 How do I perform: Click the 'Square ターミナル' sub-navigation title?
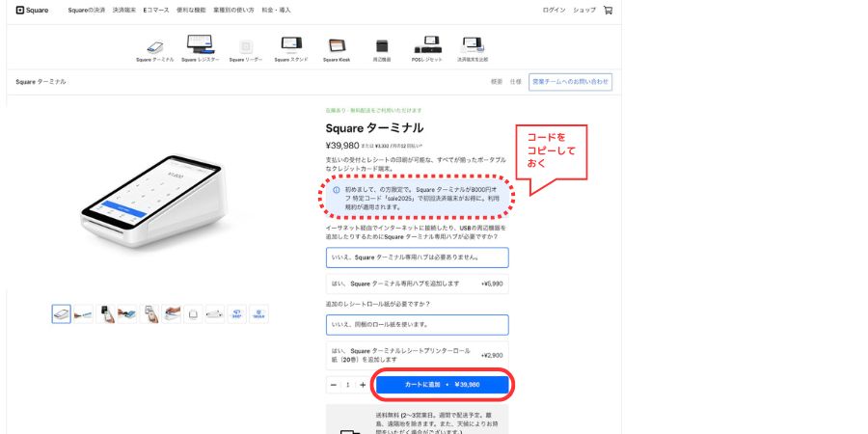point(41,82)
